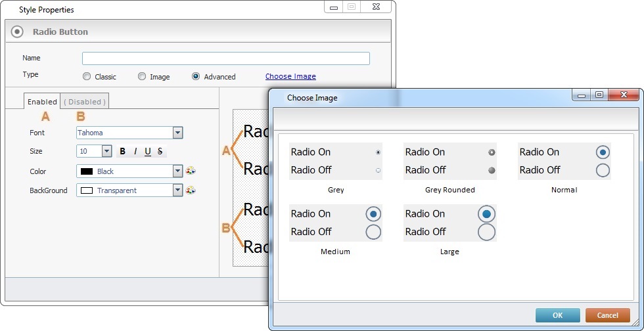Open color palette beside BackGround dropdown

point(191,190)
